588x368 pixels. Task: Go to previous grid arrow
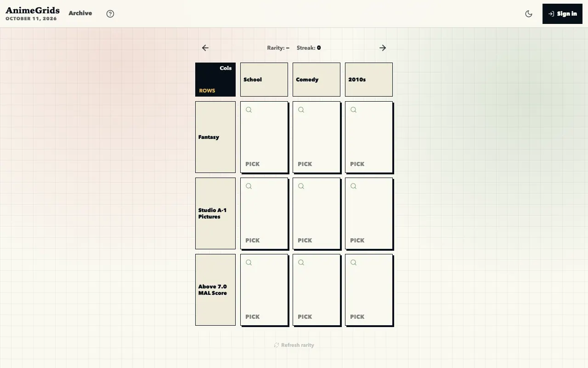click(x=205, y=48)
